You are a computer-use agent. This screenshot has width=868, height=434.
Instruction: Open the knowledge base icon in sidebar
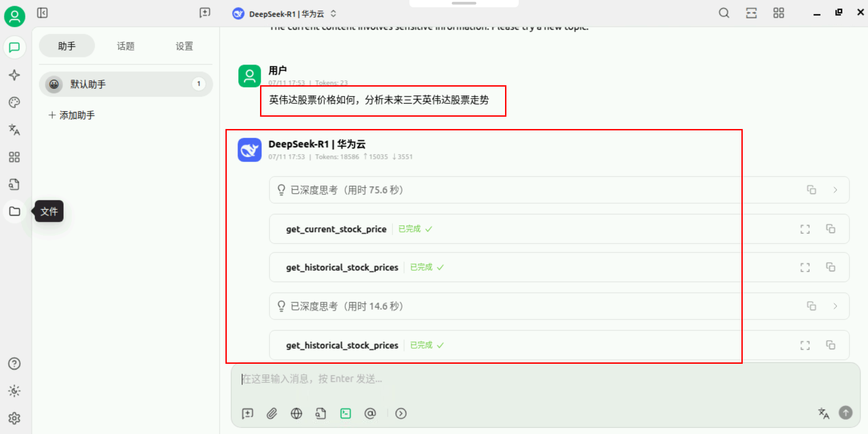click(x=15, y=184)
